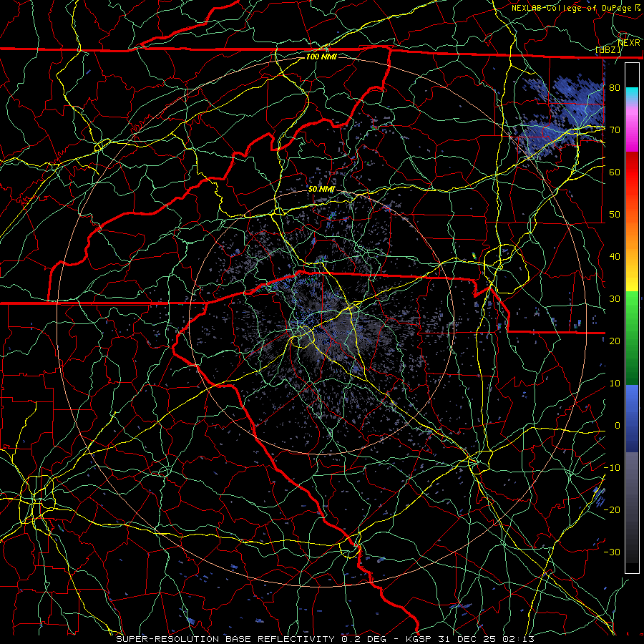
Task: Click the "KGSP 31 DEC 25 02:13" timestamp
Action: tap(470, 639)
